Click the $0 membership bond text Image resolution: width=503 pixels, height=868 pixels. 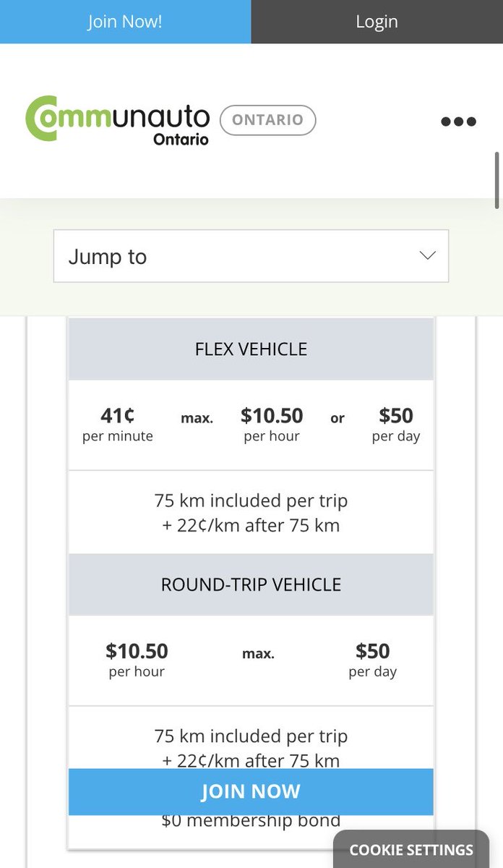[251, 821]
